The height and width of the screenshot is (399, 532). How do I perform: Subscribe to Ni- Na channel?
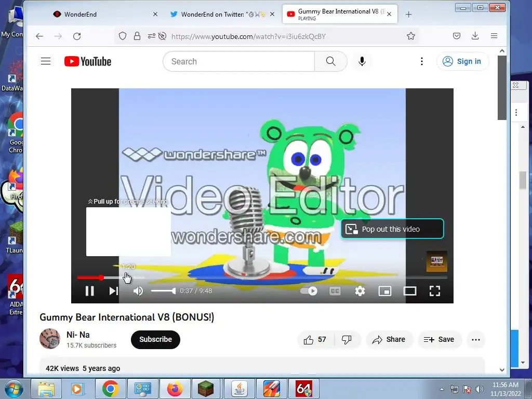pos(155,339)
